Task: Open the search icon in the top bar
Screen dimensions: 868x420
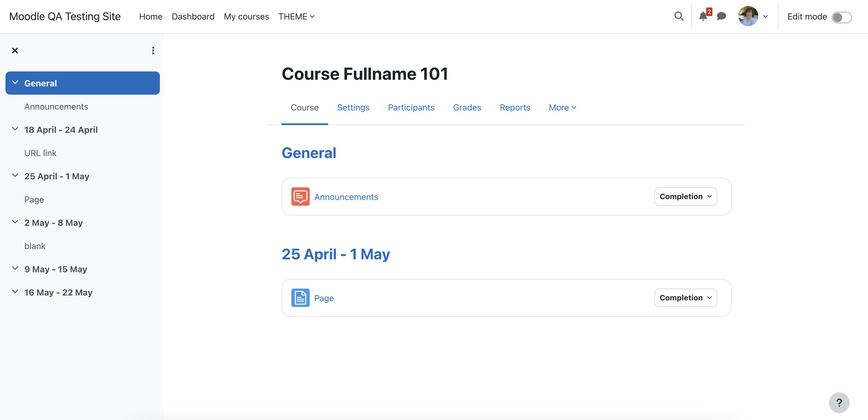Action: [x=679, y=16]
